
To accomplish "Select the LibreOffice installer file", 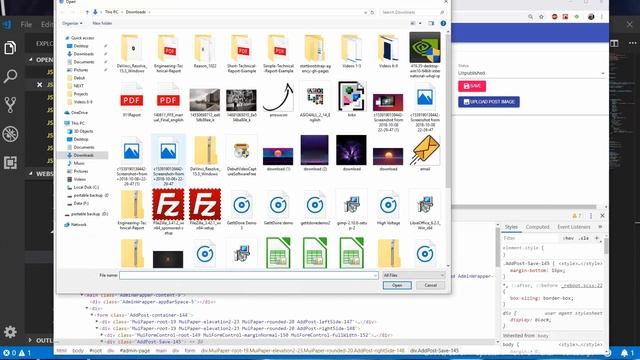I will [425, 210].
